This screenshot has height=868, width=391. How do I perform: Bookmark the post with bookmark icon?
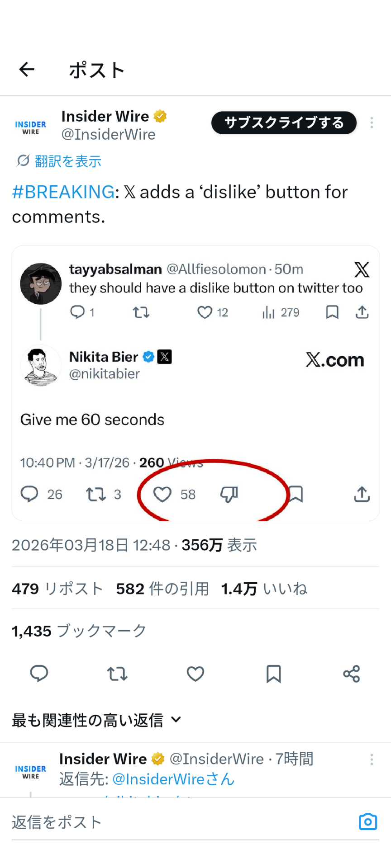pos(274,674)
